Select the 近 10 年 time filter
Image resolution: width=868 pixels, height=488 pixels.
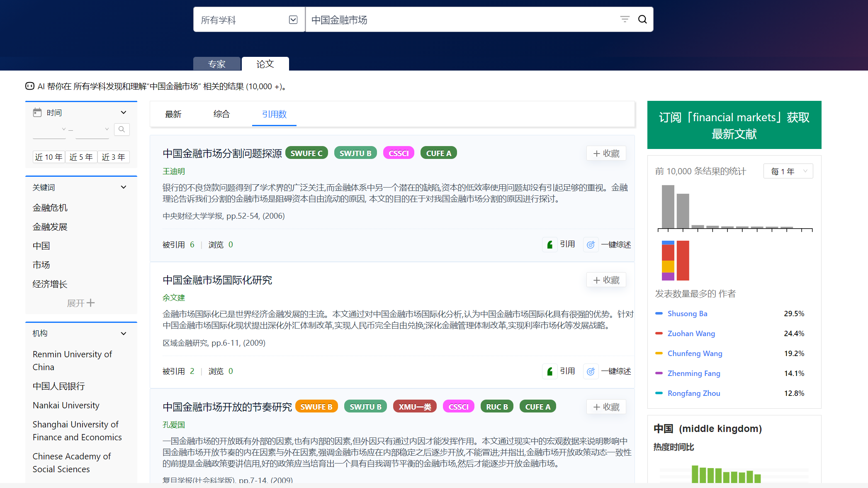49,157
